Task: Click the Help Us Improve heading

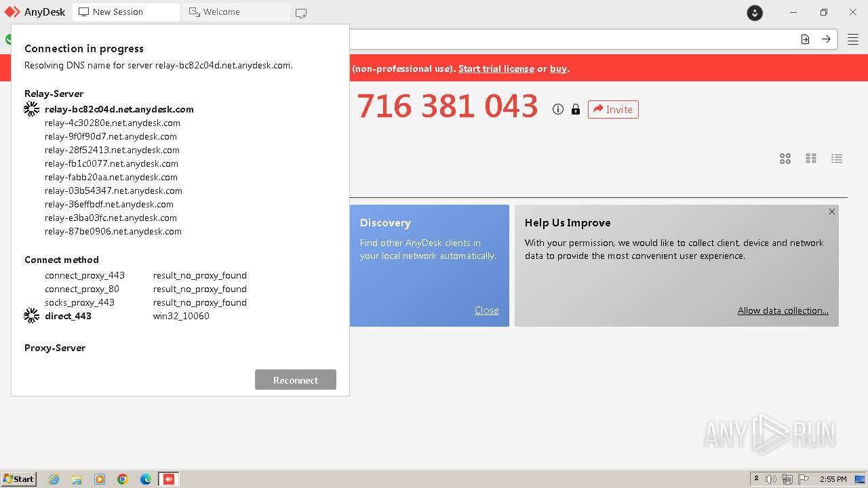Action: coord(568,223)
